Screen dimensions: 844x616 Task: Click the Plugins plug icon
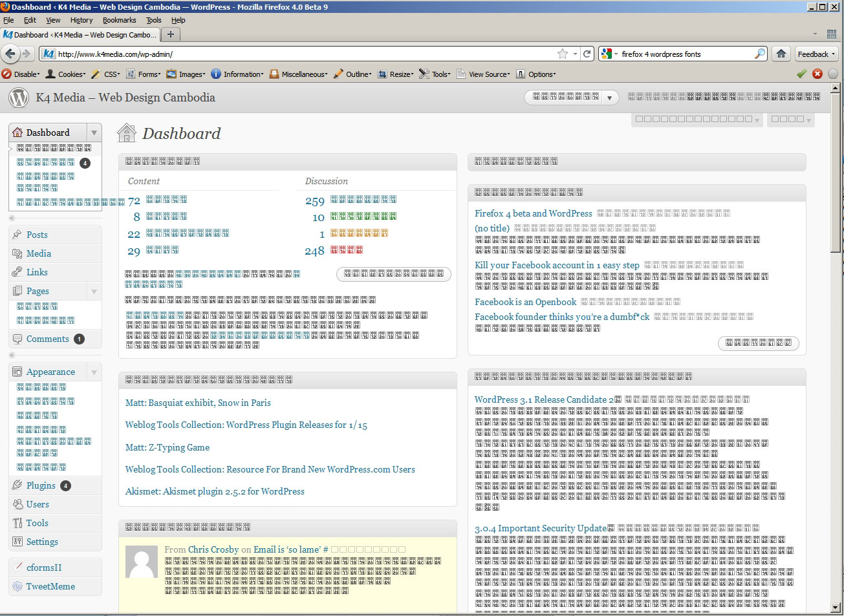click(x=17, y=485)
